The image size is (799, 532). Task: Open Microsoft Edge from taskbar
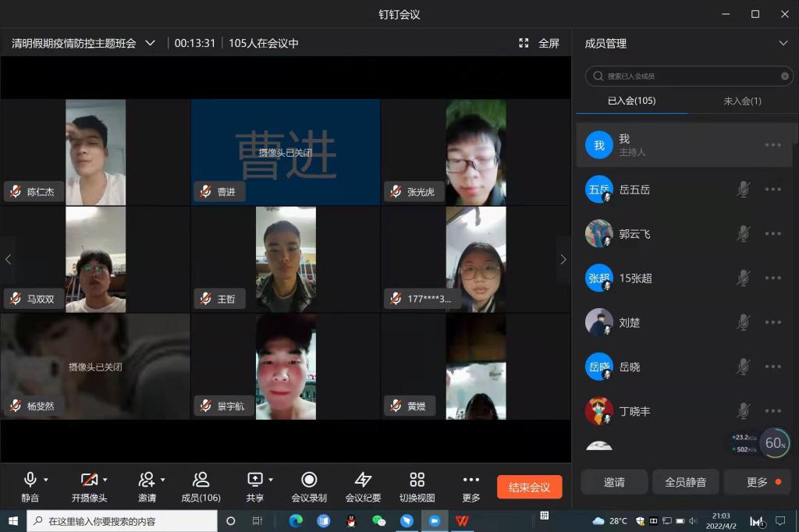[x=296, y=521]
